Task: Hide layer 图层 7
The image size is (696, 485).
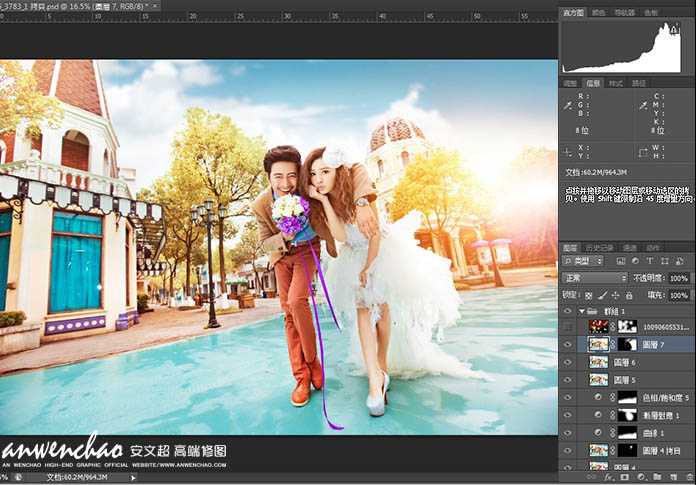Action: 568,344
